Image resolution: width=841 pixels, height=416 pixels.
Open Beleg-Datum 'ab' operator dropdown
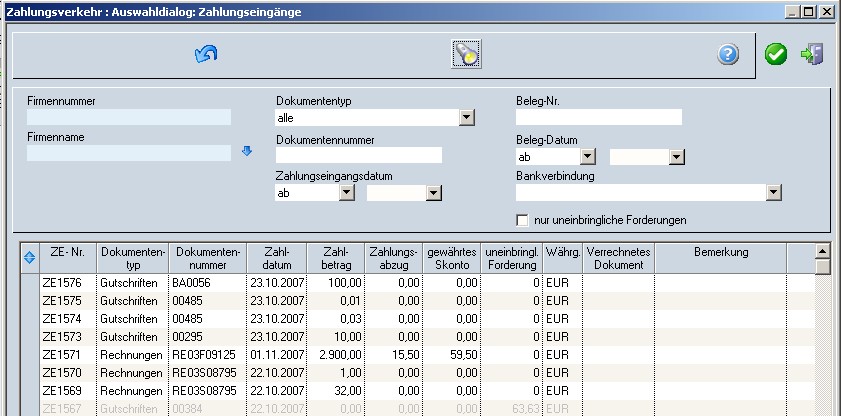point(588,156)
